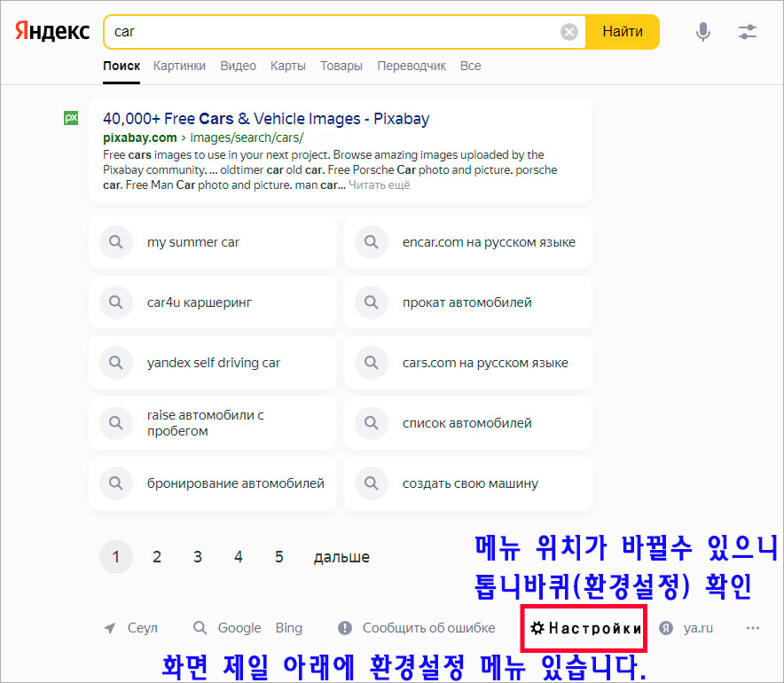Open the ya.ru link
The image size is (784, 683).
(699, 629)
